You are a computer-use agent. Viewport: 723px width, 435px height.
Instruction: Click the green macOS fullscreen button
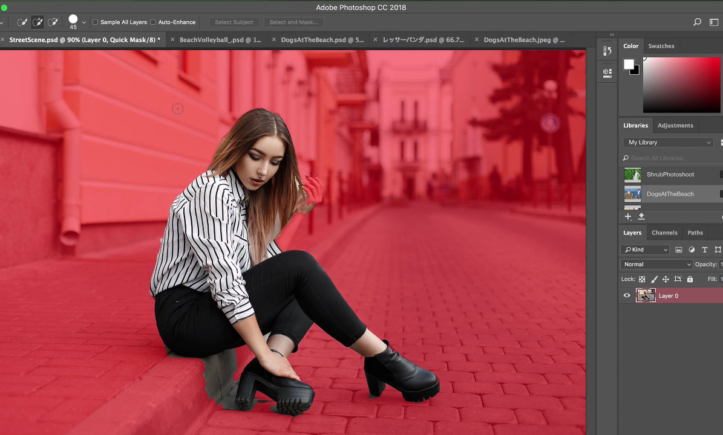[4, 8]
